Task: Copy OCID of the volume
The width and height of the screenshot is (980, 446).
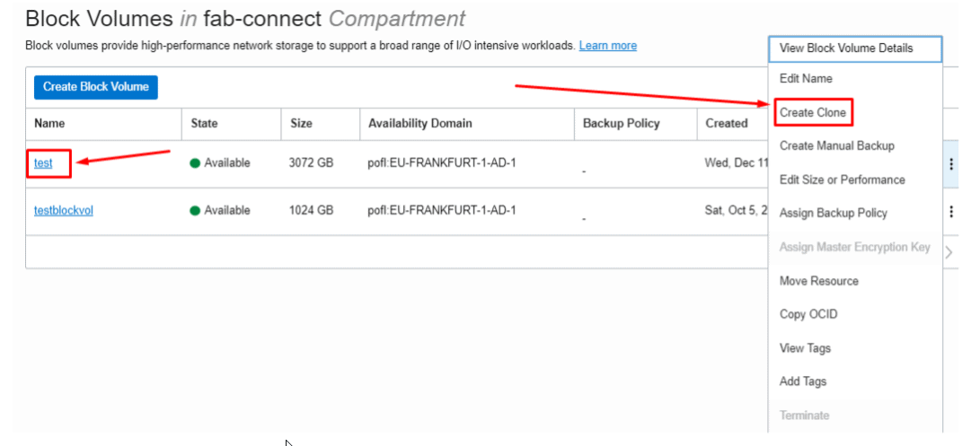Action: 808,314
